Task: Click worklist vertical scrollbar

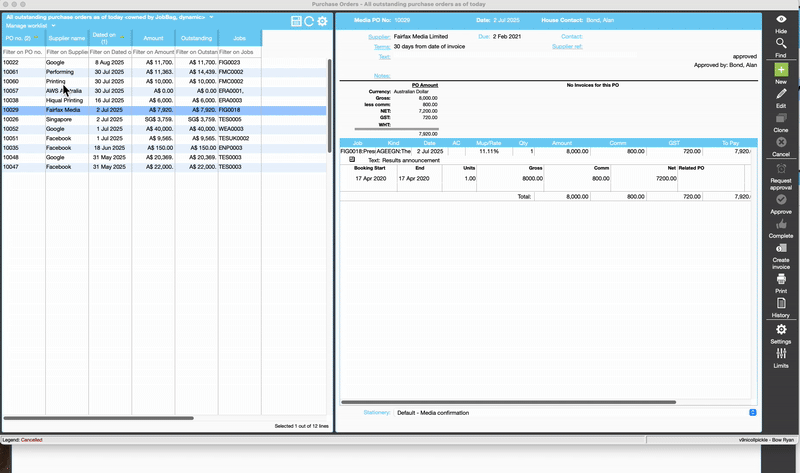Action: pyautogui.click(x=330, y=106)
